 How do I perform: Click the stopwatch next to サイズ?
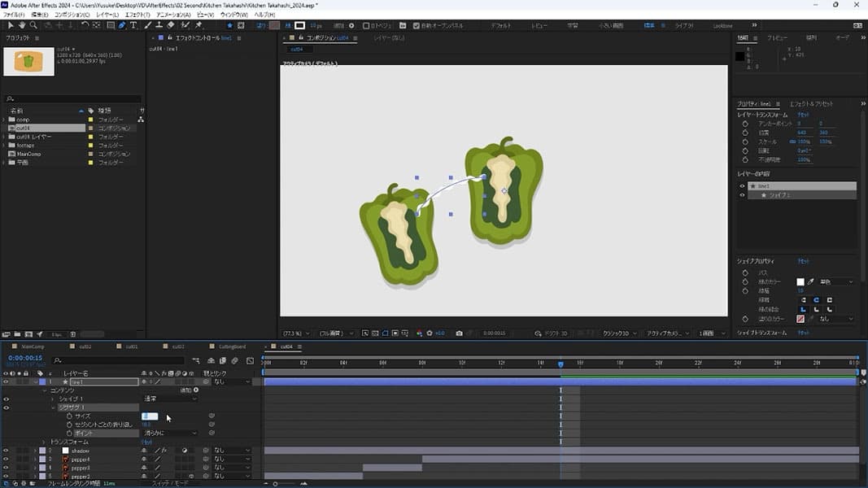click(69, 416)
